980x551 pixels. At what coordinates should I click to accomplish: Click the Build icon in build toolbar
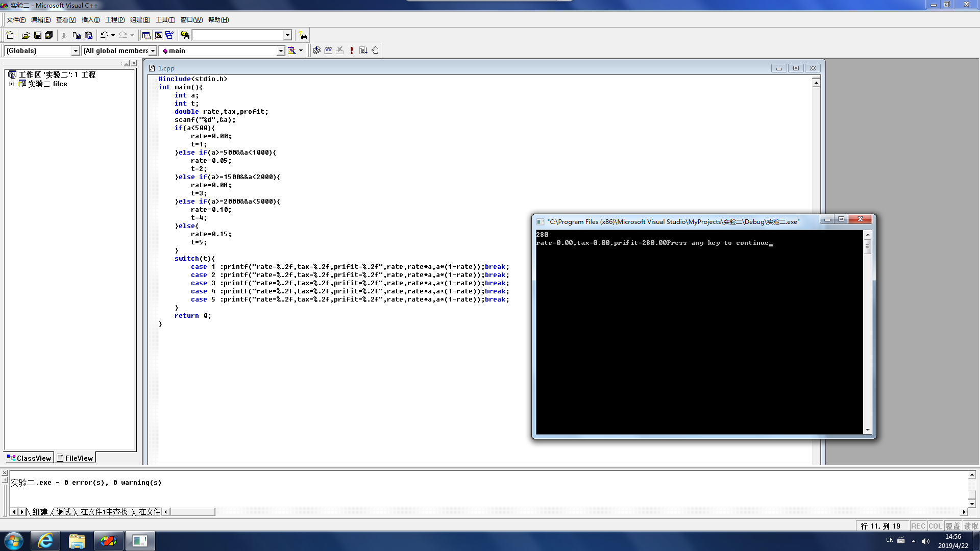(x=328, y=51)
